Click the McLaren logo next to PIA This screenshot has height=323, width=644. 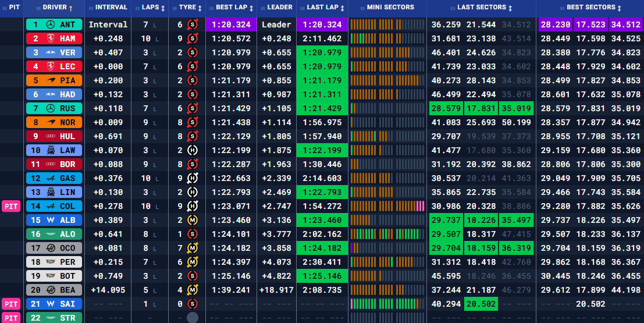click(x=51, y=80)
